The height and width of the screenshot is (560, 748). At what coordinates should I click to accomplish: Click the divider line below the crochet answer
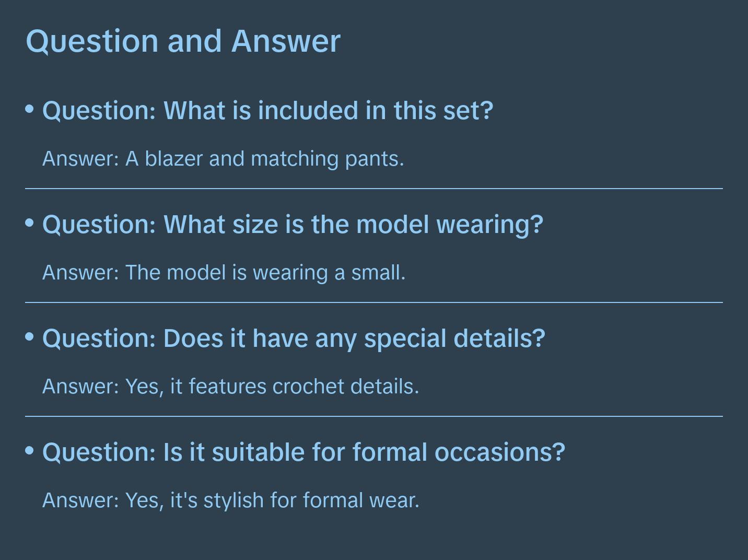374,416
